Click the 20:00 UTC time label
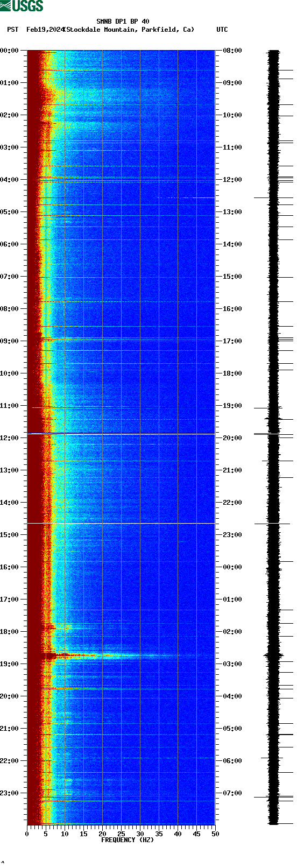The height and width of the screenshot is (868, 297). [x=232, y=438]
